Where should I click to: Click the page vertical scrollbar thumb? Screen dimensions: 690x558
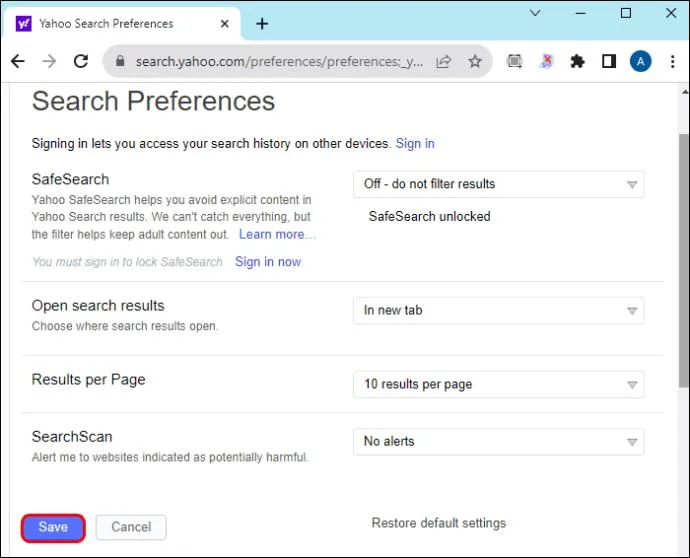click(x=684, y=260)
